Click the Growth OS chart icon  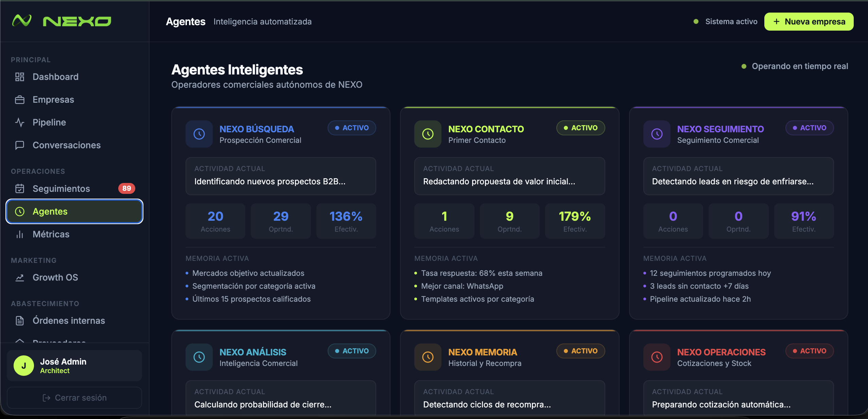20,278
